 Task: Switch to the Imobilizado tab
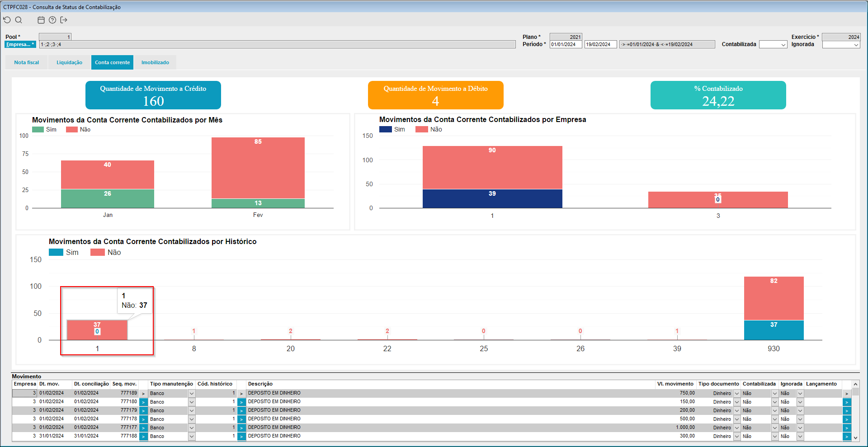[155, 62]
